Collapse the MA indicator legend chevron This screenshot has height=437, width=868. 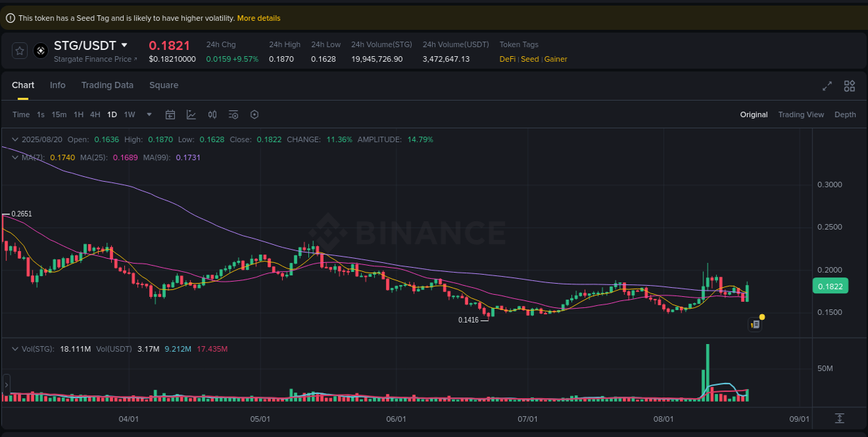tap(15, 157)
